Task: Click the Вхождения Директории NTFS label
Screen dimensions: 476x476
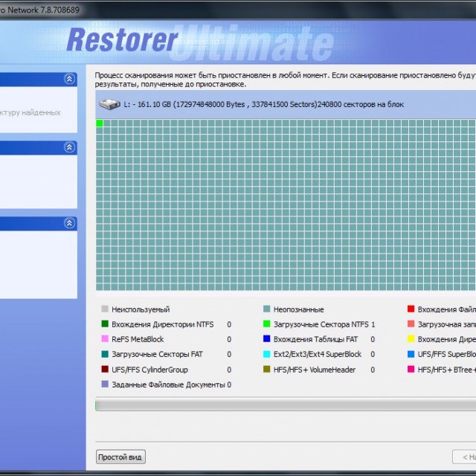Action: [163, 324]
